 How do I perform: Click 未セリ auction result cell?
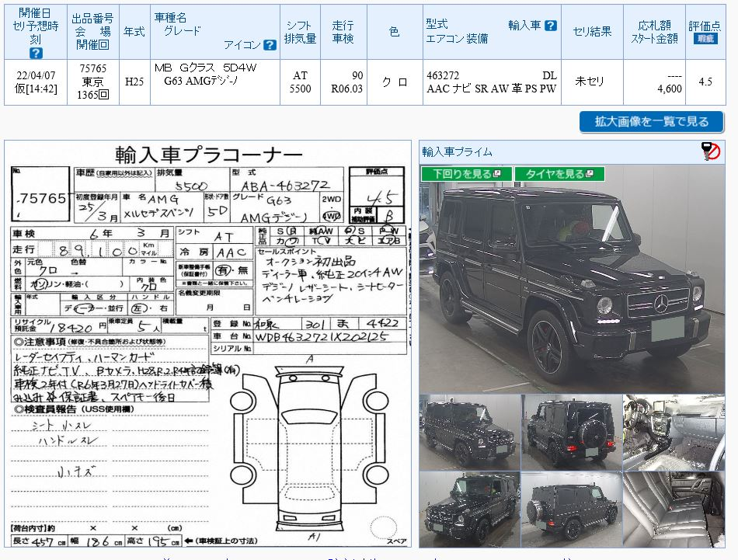pyautogui.click(x=592, y=82)
